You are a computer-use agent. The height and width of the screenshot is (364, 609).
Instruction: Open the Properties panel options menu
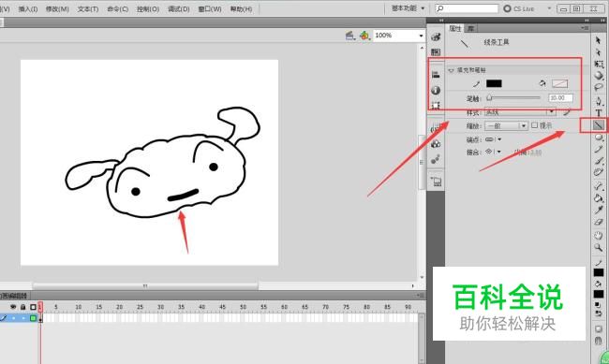585,28
